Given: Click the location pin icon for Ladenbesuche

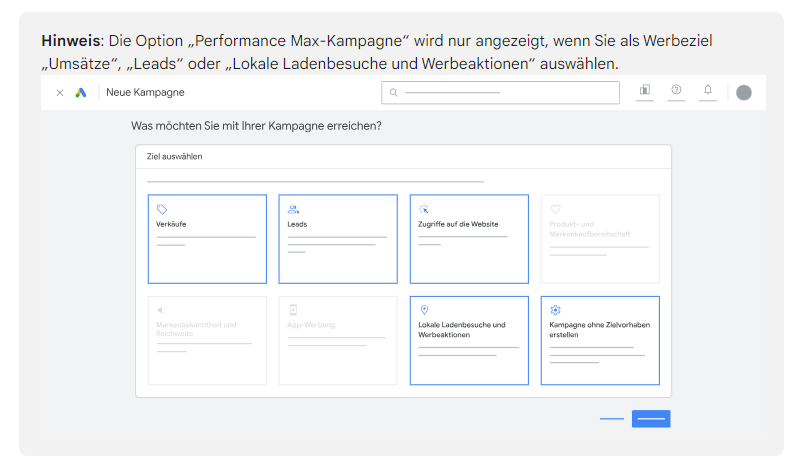Looking at the screenshot, I should pos(424,310).
